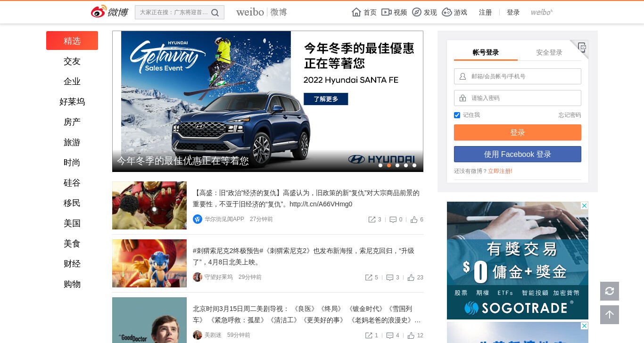
Task: Repost the 美剧导视 post
Action: click(x=369, y=335)
